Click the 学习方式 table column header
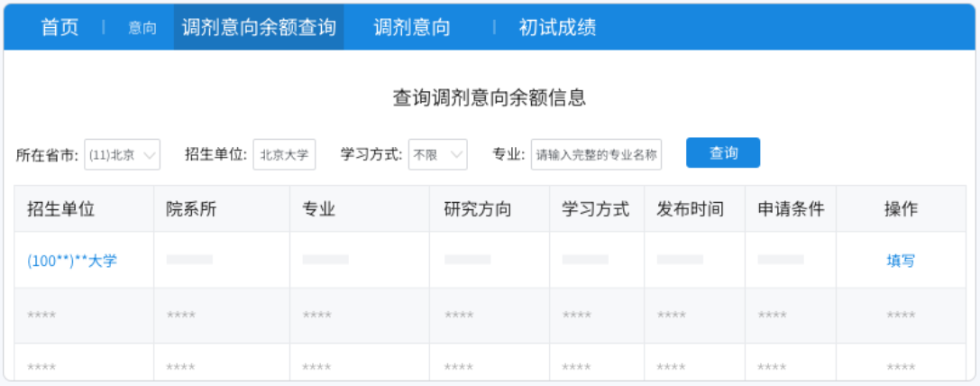 coord(596,209)
